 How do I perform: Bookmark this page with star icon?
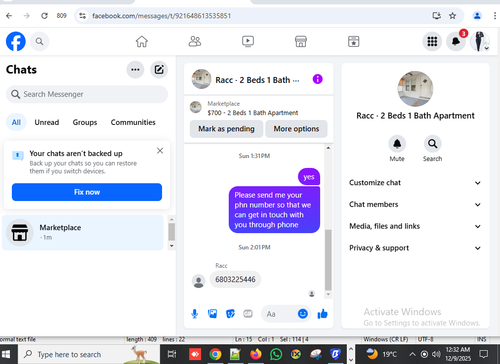[x=452, y=16]
